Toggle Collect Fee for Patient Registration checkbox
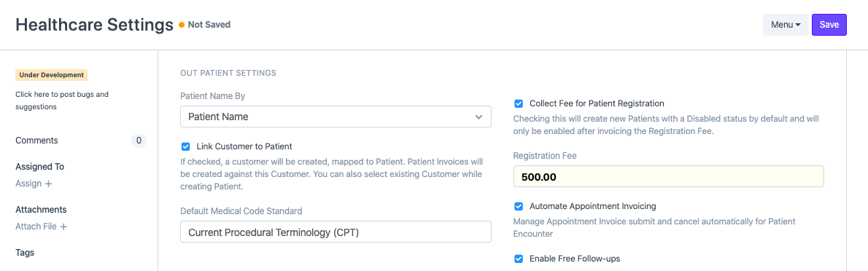868x271 pixels. (x=519, y=103)
